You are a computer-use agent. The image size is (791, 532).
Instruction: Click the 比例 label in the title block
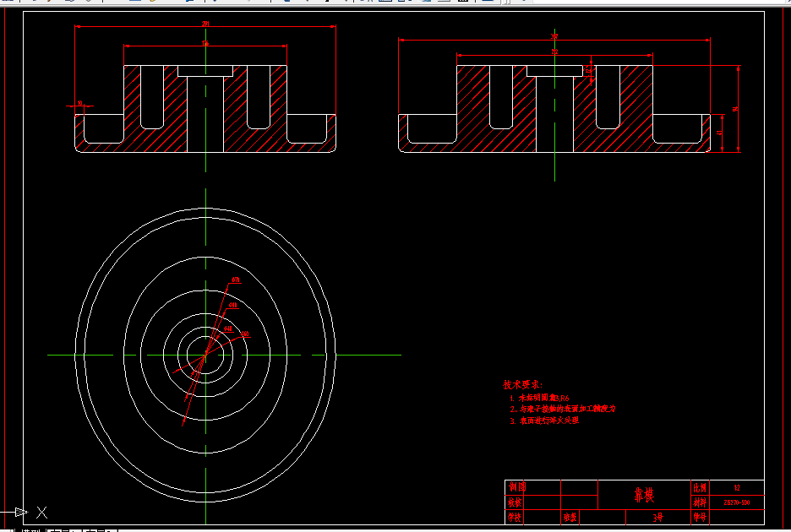coord(700,487)
